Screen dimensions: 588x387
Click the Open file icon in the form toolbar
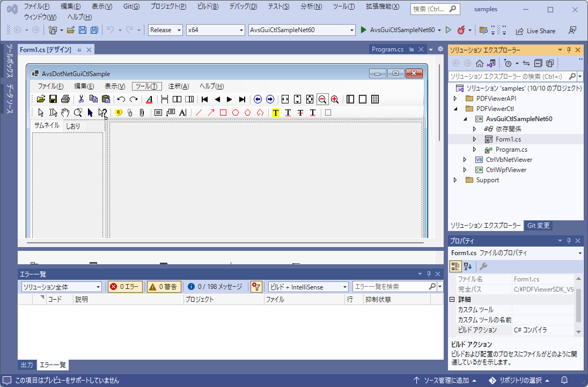pos(41,99)
